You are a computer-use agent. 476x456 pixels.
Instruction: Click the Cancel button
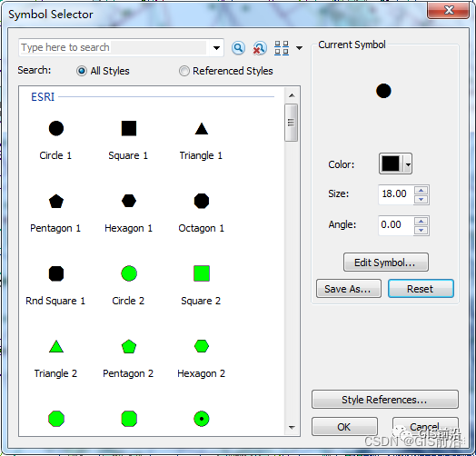point(425,427)
